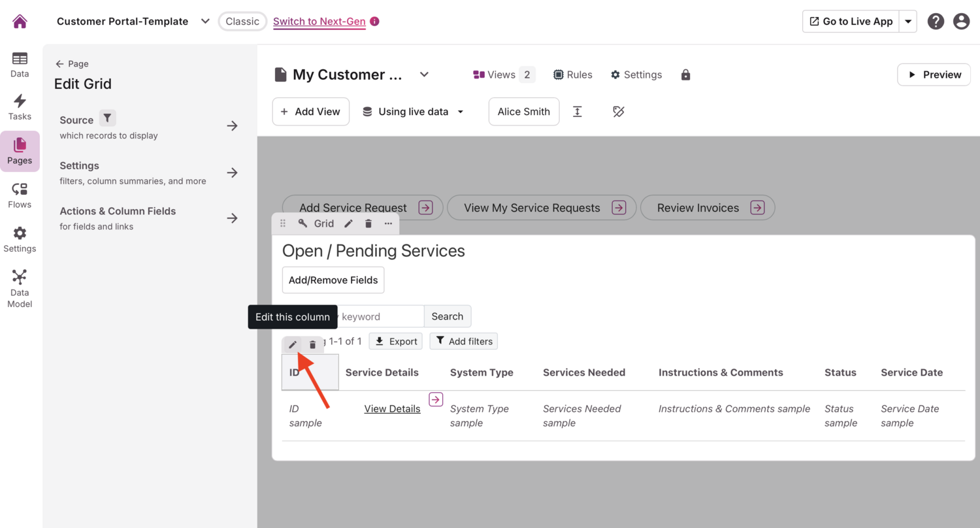The height and width of the screenshot is (528, 980).
Task: Open the Data Model section
Action: (20, 288)
